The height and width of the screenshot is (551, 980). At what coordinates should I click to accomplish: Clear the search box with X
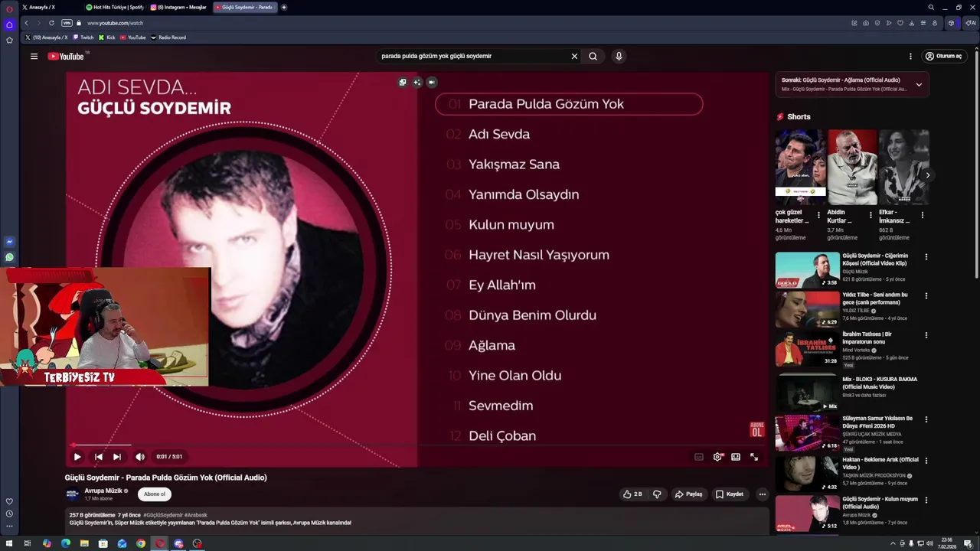(x=574, y=56)
